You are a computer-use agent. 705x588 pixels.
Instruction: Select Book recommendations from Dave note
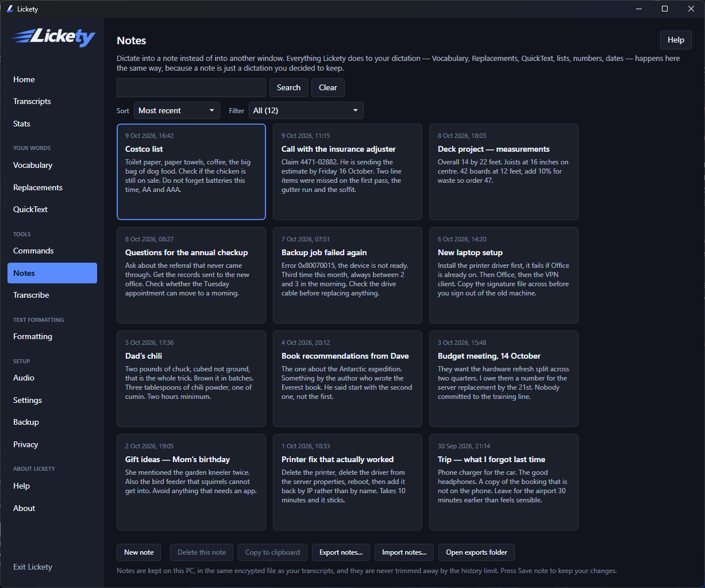point(348,379)
